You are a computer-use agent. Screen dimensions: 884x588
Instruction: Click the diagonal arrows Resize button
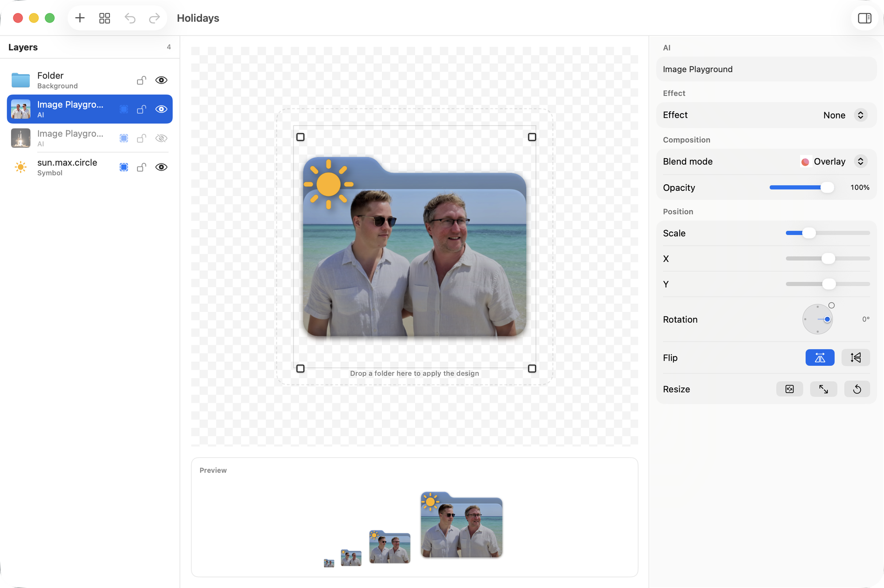[823, 389]
